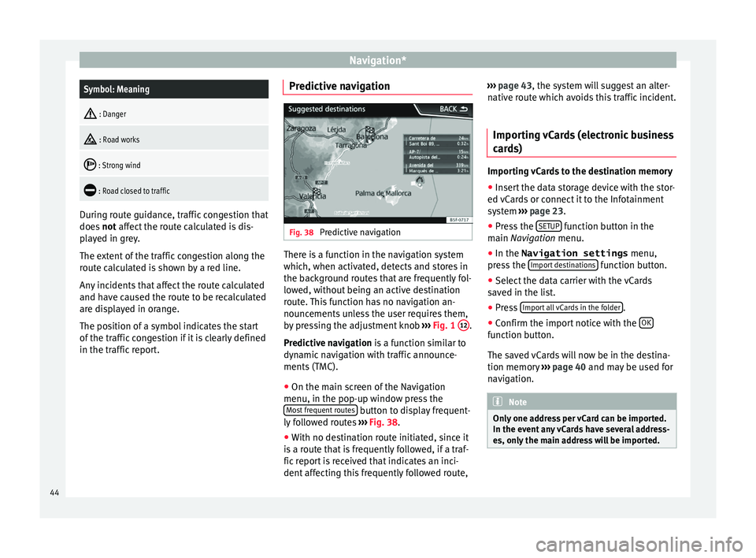Image resolution: width=756 pixels, height=558 pixels.
Task: Click the Road works symbol
Action: (x=92, y=139)
